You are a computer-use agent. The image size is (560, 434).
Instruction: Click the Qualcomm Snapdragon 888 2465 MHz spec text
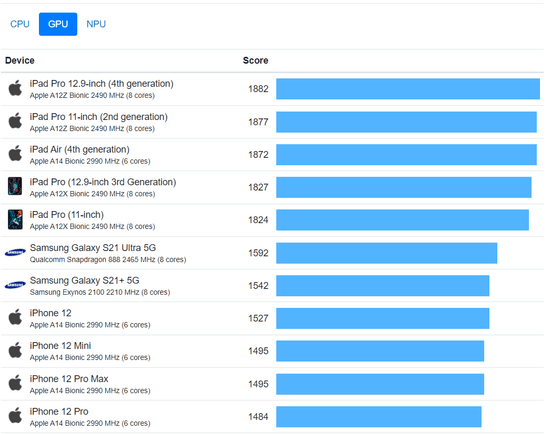108,259
